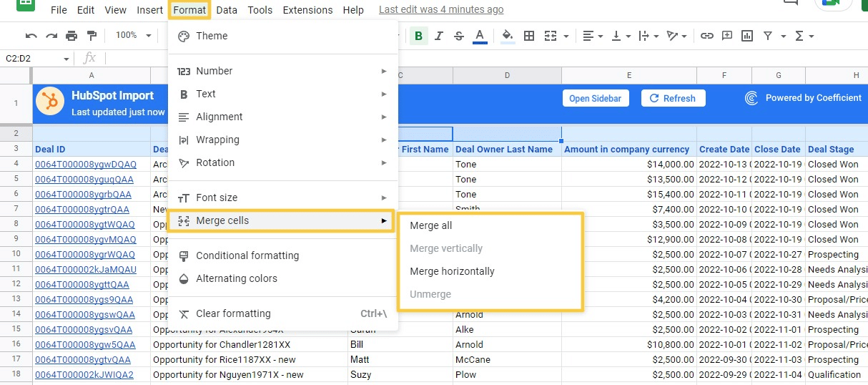Expand the Alignment submenu
This screenshot has height=385, width=868.
(282, 117)
